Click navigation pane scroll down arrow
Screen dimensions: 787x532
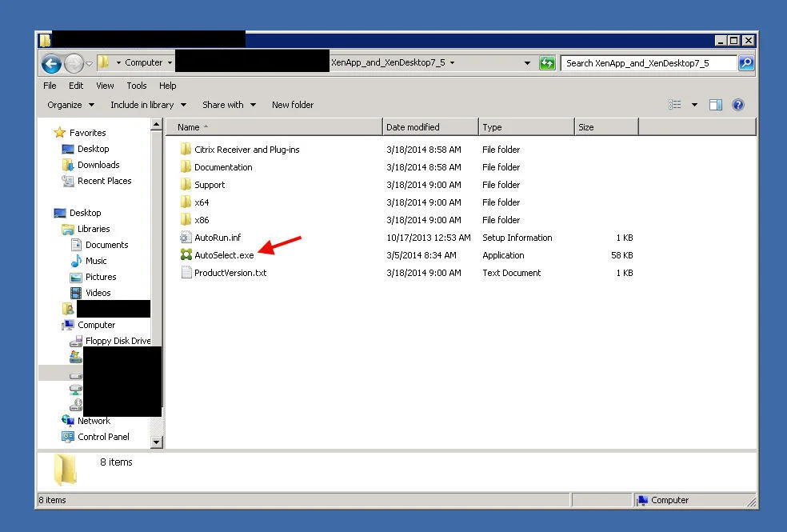click(156, 442)
